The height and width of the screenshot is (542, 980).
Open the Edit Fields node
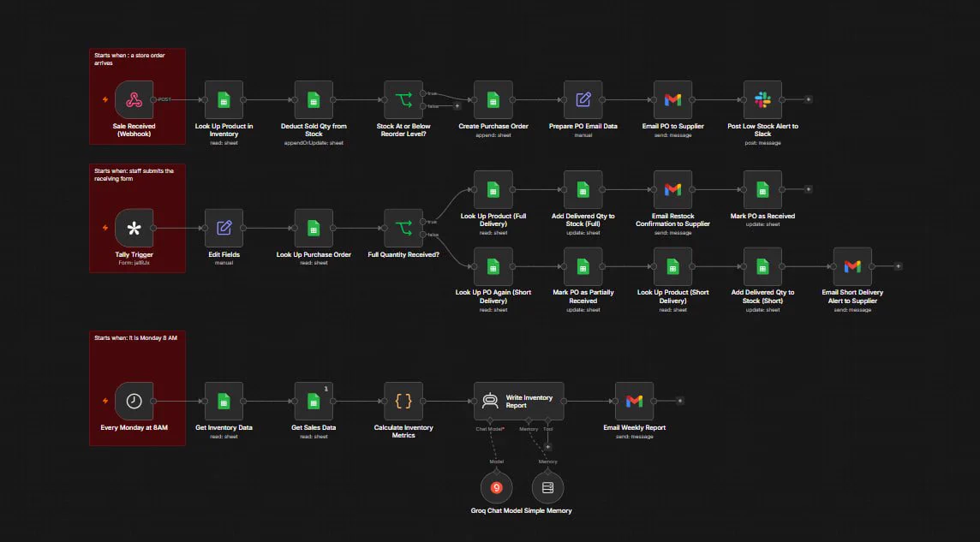click(x=224, y=228)
